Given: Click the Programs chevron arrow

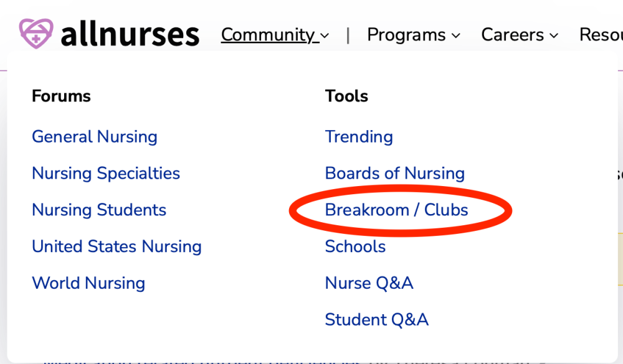Looking at the screenshot, I should click(456, 36).
